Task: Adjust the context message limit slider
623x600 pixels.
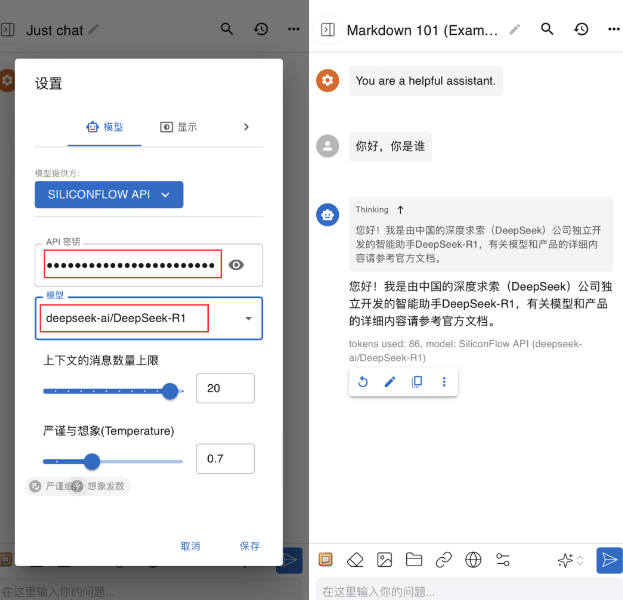Action: pyautogui.click(x=170, y=391)
